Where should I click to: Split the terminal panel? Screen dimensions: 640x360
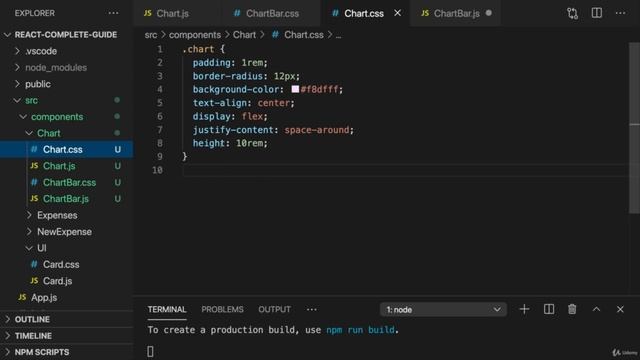click(549, 309)
